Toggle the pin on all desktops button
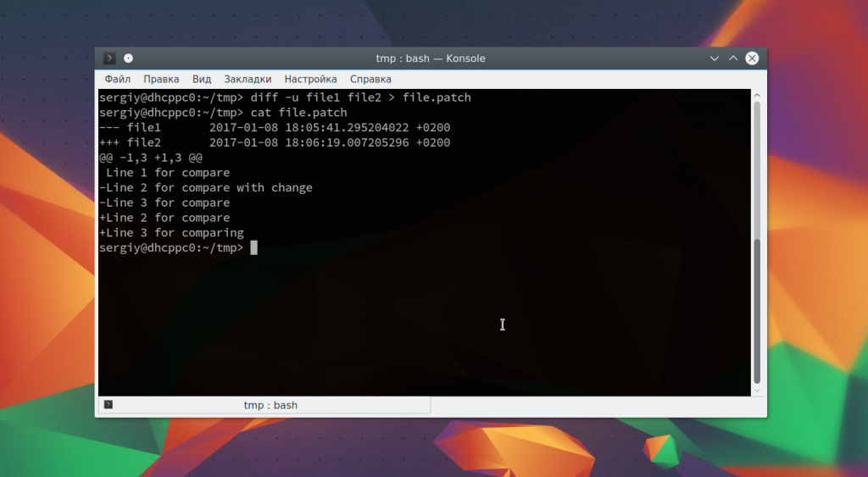The height and width of the screenshot is (477, 868). click(128, 58)
